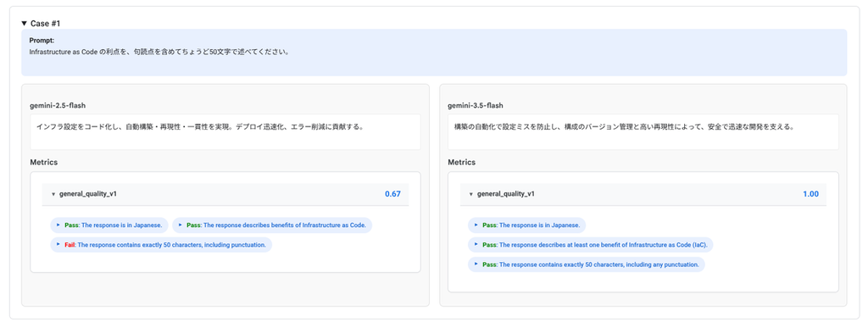Screen dimensions: 868x328
Task: Click the Case #1 title text
Action: [x=46, y=24]
